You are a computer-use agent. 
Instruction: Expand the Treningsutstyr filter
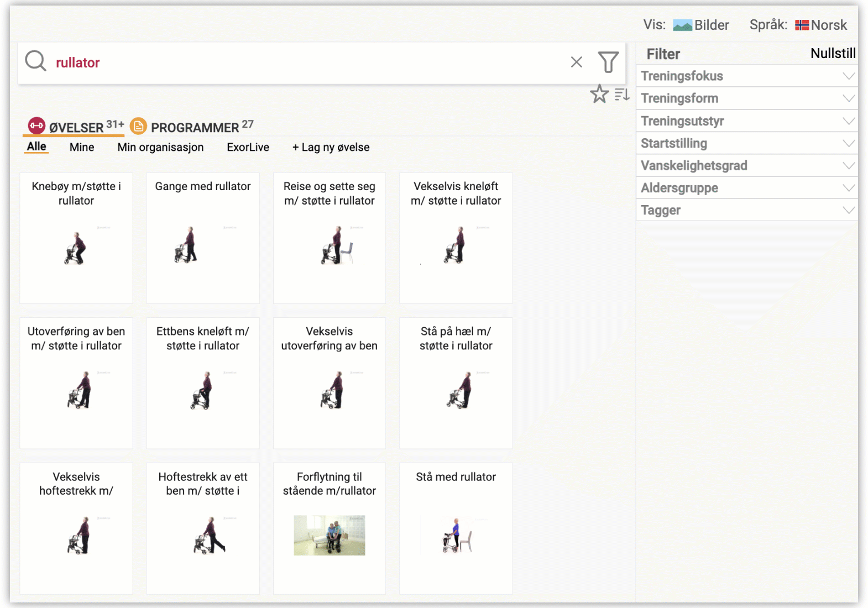click(747, 120)
